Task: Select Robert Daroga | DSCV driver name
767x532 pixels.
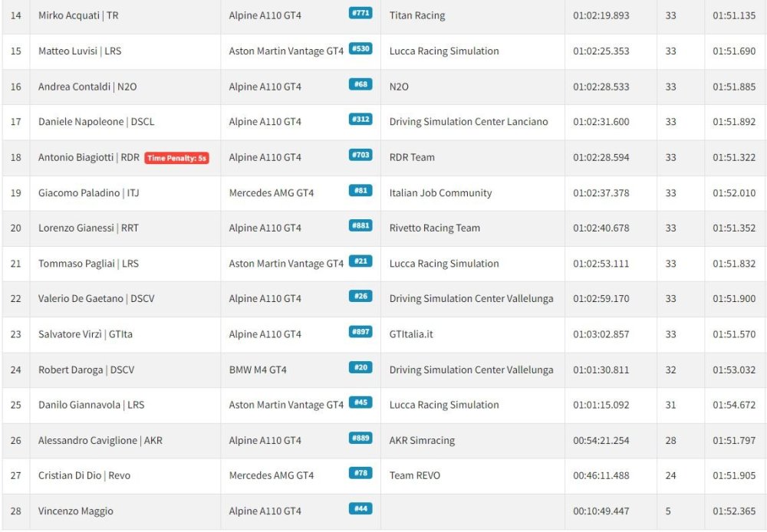Action: point(86,369)
